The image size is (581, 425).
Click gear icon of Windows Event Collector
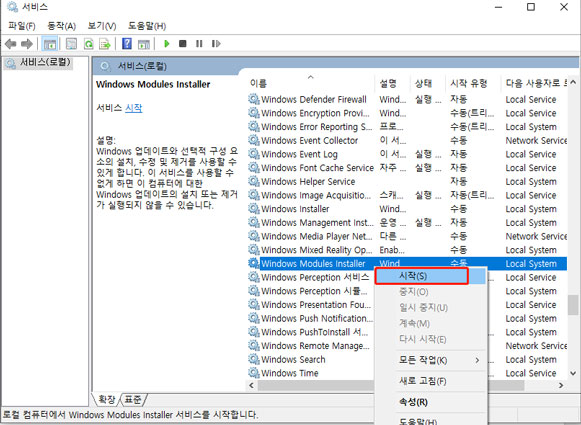point(254,140)
